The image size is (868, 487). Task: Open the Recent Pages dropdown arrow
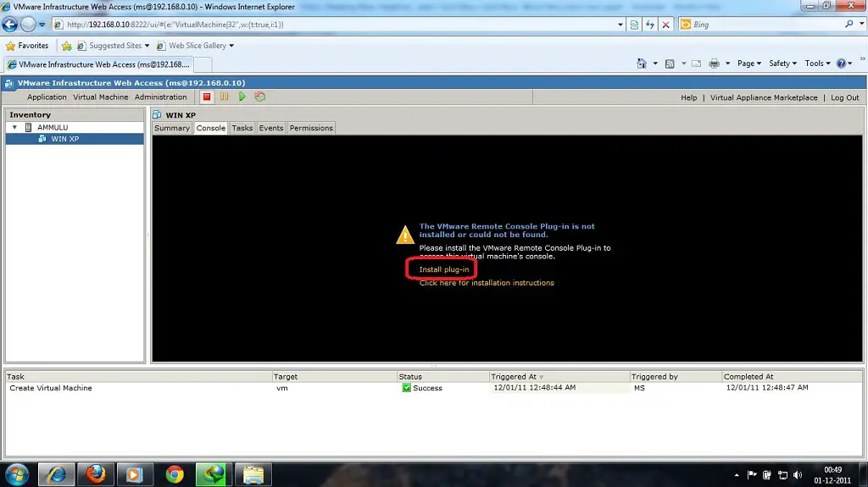pyautogui.click(x=42, y=25)
